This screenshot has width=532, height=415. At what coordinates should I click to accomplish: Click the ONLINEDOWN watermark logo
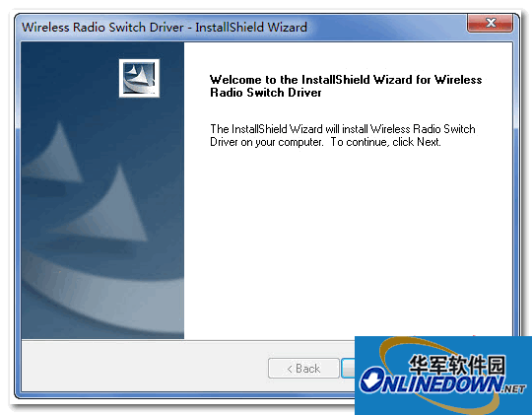(x=443, y=376)
